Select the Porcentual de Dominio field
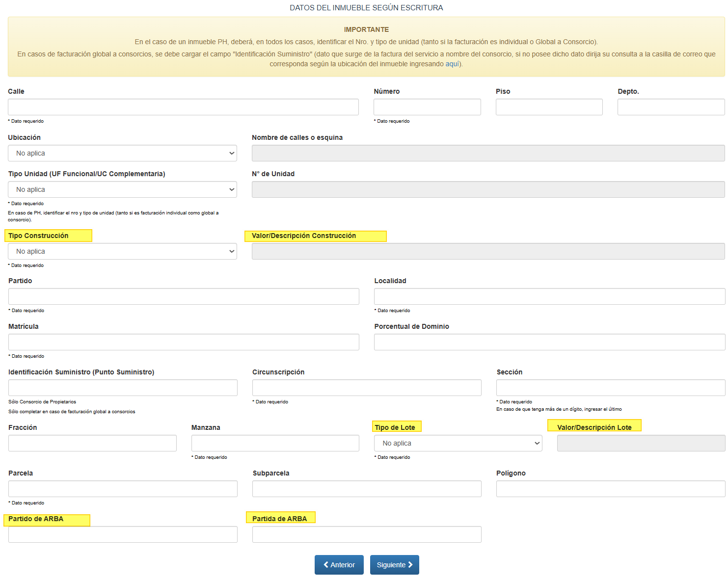Screen dimensions: 728x582 (549, 342)
